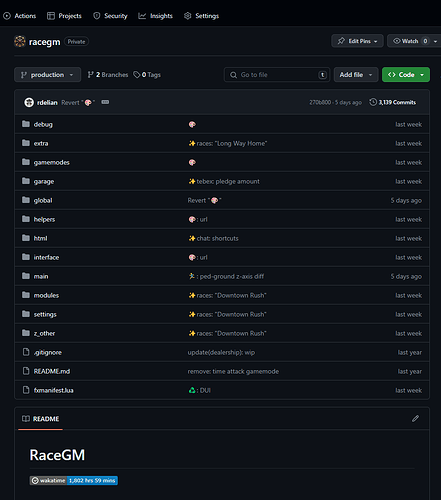The width and height of the screenshot is (441, 500).
Task: Open the green Code dropdown button
Action: click(406, 75)
